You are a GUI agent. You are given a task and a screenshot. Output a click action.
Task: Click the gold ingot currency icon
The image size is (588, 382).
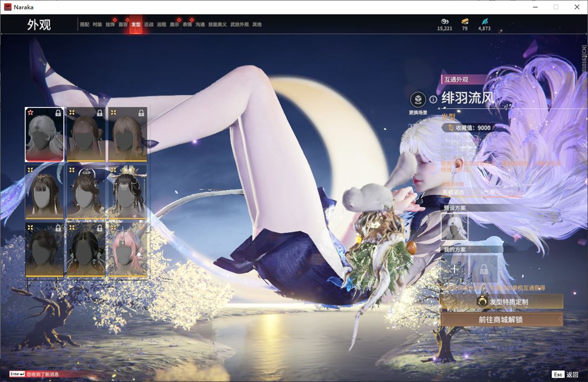coord(464,22)
